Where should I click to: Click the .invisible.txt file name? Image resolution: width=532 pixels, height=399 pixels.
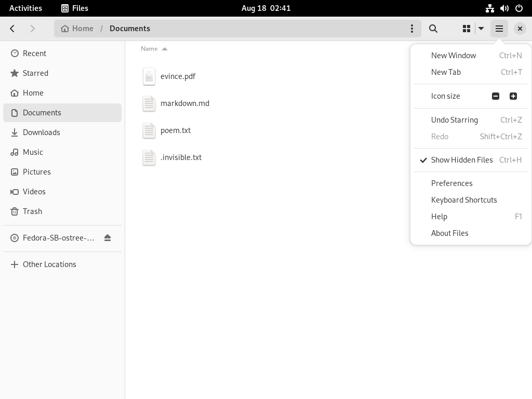[x=181, y=157]
